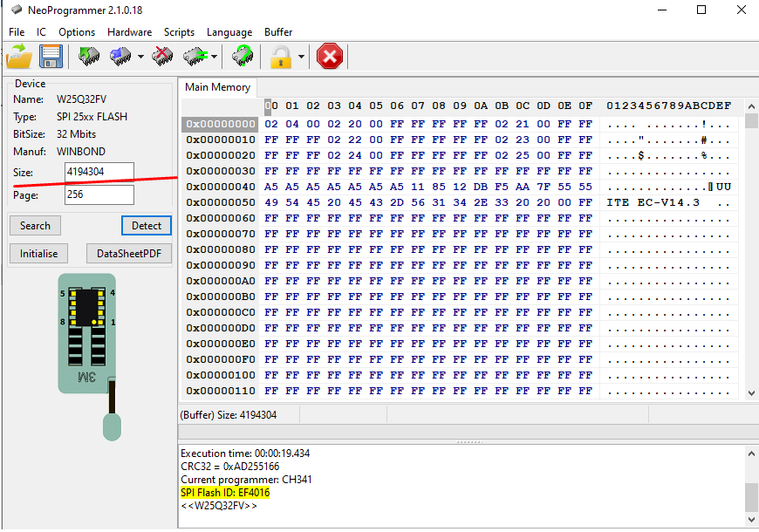
Task: Click the '0F' hex column header
Action: 585,106
